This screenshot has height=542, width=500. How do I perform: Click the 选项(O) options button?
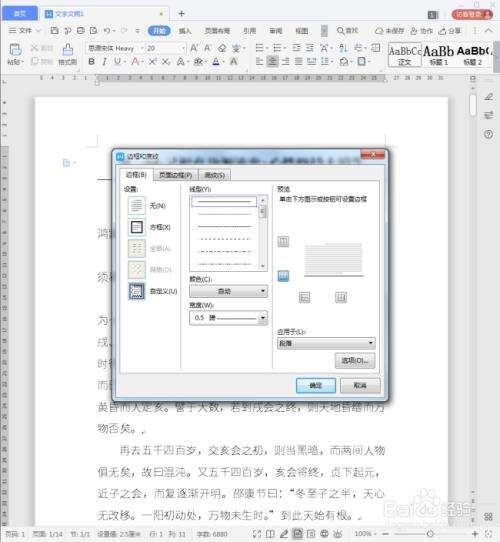tap(355, 361)
